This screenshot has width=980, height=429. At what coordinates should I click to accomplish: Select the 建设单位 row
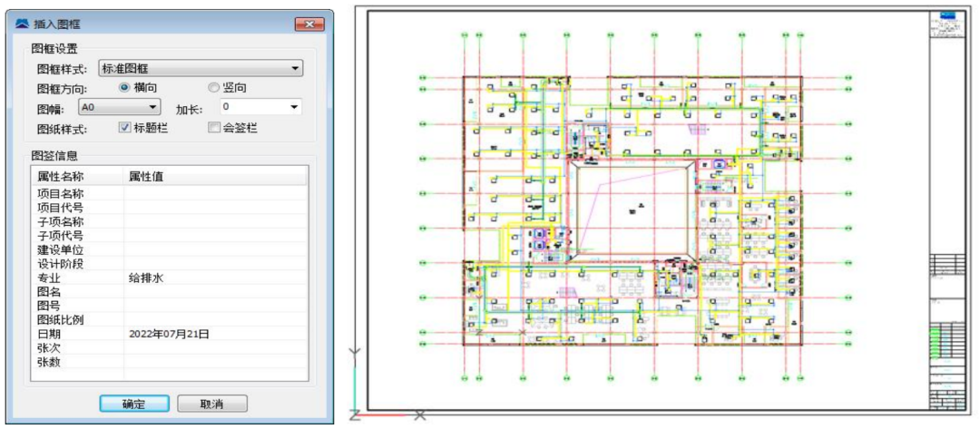(169, 249)
